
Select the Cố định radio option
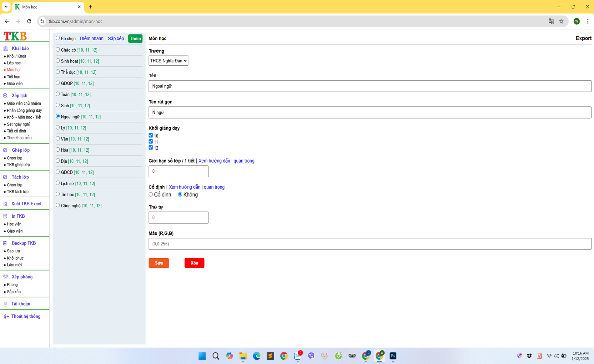(x=151, y=195)
